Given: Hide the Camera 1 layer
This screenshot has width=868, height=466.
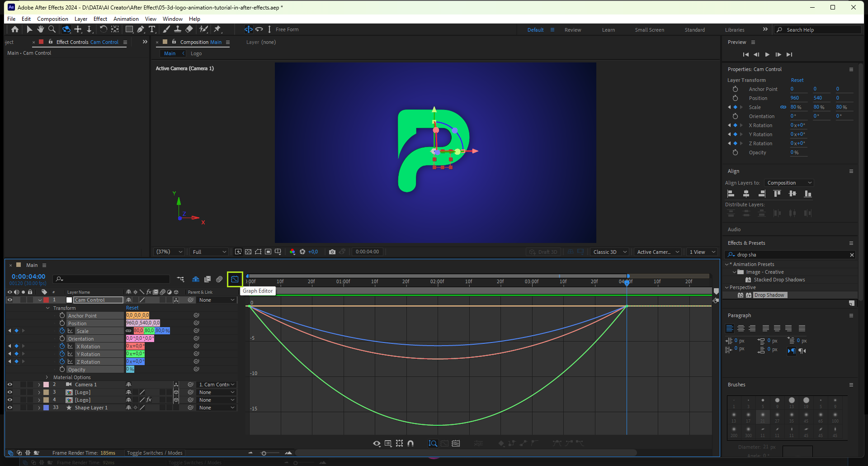Looking at the screenshot, I should pyautogui.click(x=9, y=385).
